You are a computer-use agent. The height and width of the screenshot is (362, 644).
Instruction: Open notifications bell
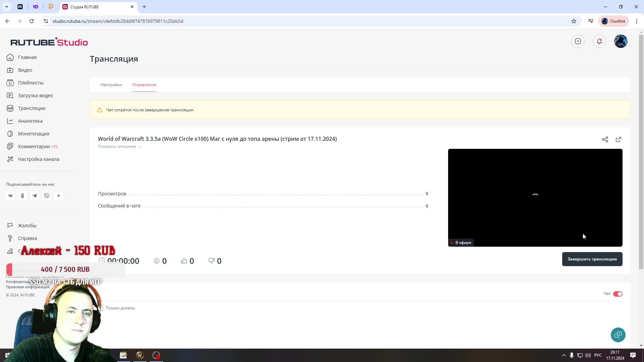click(x=599, y=41)
